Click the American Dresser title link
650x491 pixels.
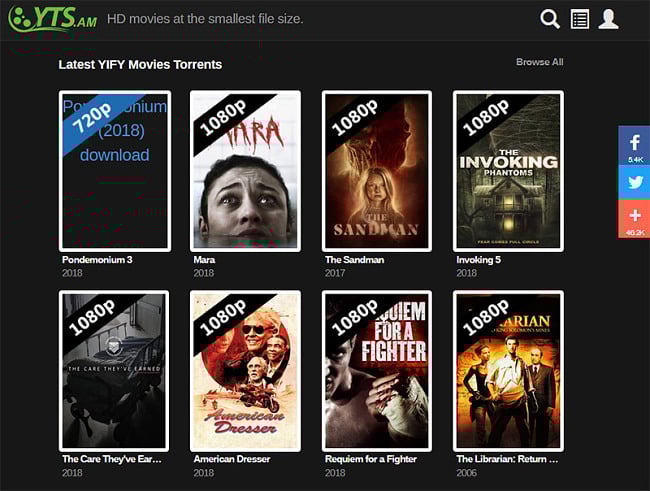tap(231, 459)
